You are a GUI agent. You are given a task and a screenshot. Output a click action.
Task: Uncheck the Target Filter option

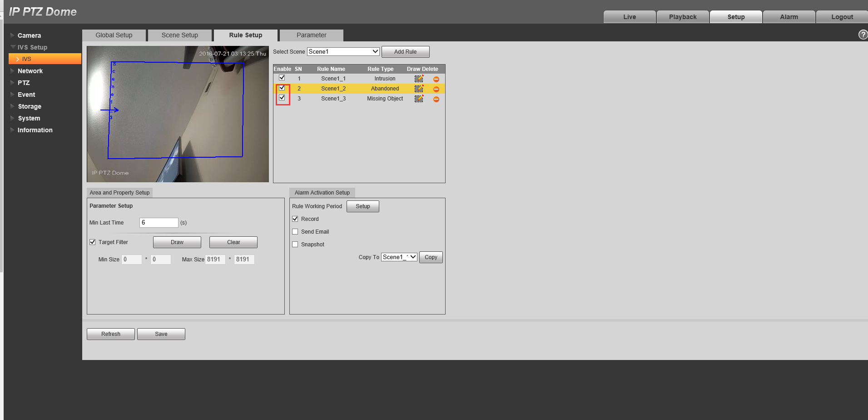click(93, 242)
